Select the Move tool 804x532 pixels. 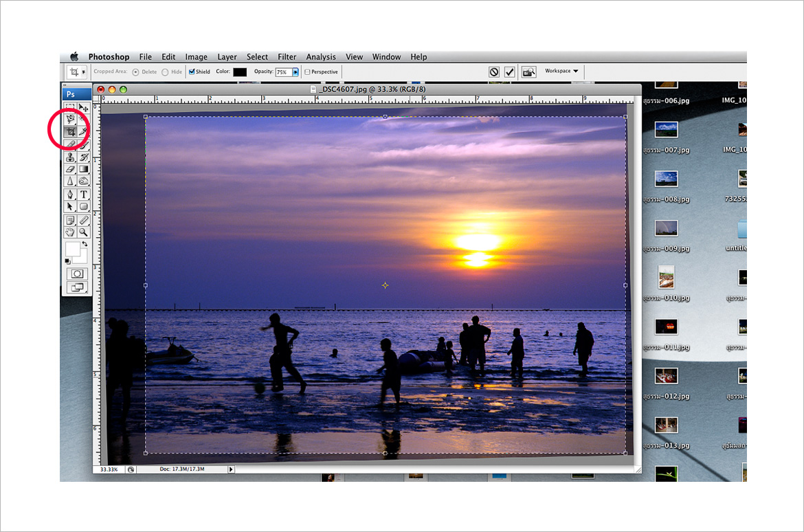point(83,107)
